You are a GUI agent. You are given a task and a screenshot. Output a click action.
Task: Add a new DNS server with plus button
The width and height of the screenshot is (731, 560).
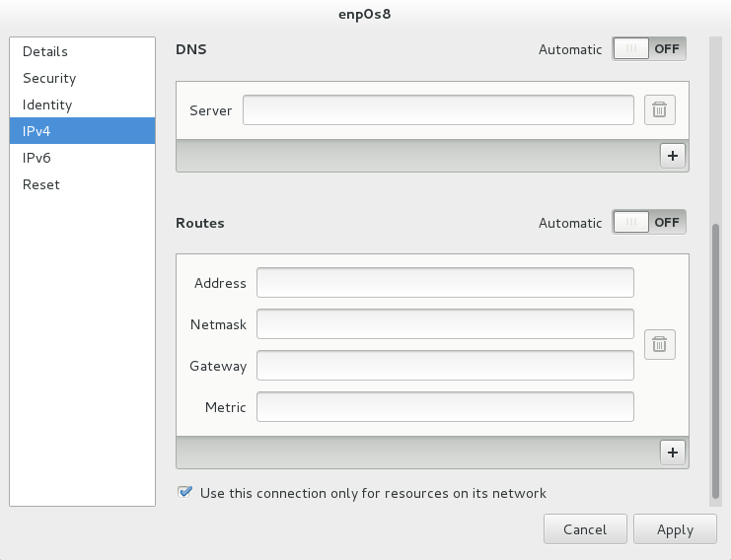tap(673, 156)
